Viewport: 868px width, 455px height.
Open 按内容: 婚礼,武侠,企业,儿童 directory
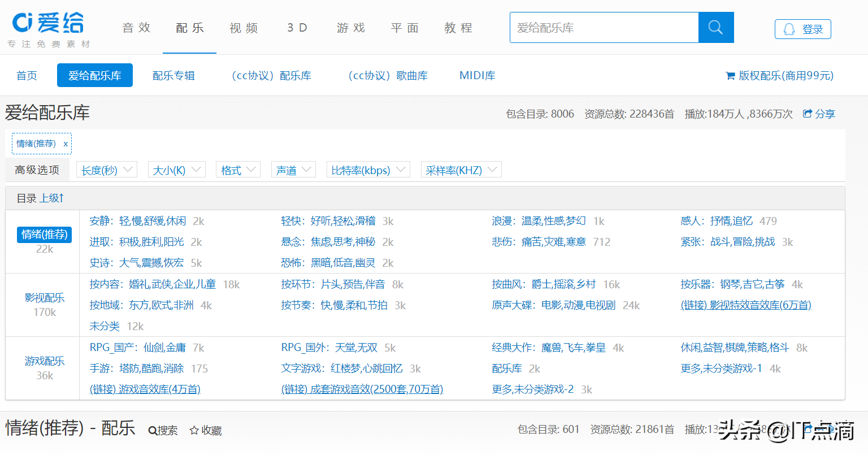click(x=153, y=284)
